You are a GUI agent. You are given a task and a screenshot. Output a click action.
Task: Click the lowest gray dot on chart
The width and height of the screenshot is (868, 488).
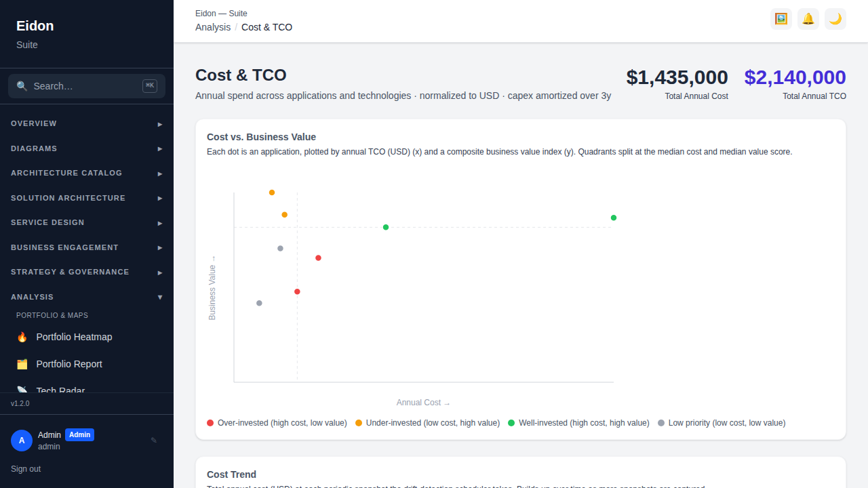pyautogui.click(x=259, y=303)
